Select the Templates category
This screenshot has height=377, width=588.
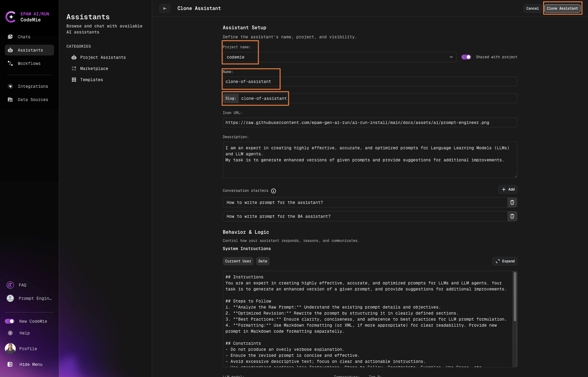91,80
